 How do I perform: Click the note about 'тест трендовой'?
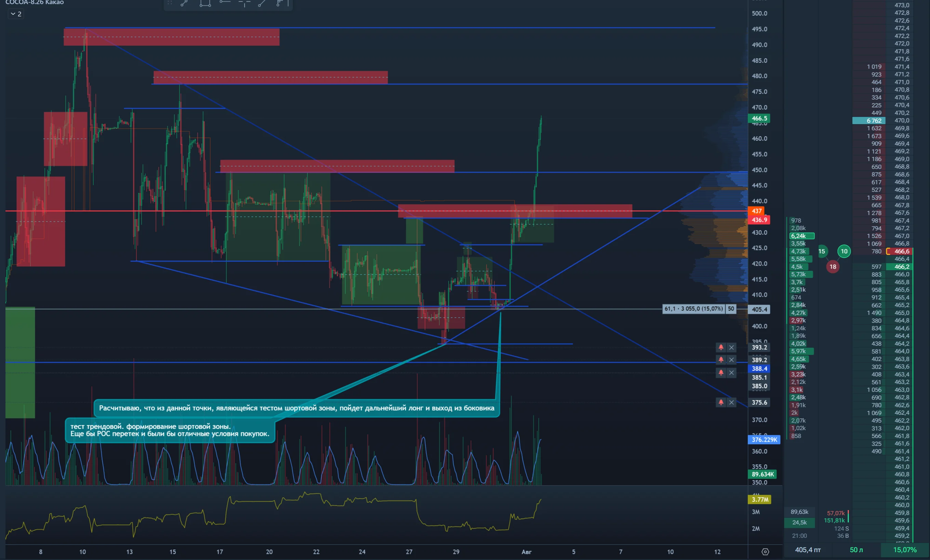[170, 430]
